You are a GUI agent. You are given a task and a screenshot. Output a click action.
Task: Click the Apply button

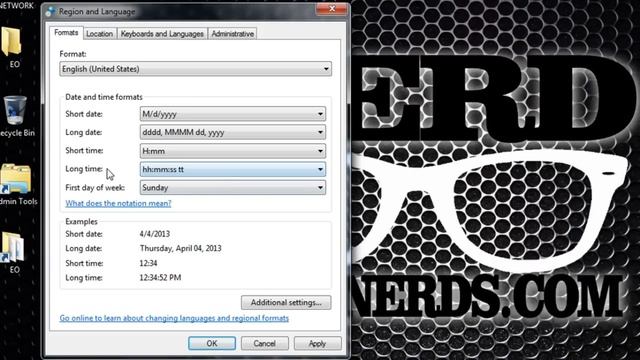point(317,343)
